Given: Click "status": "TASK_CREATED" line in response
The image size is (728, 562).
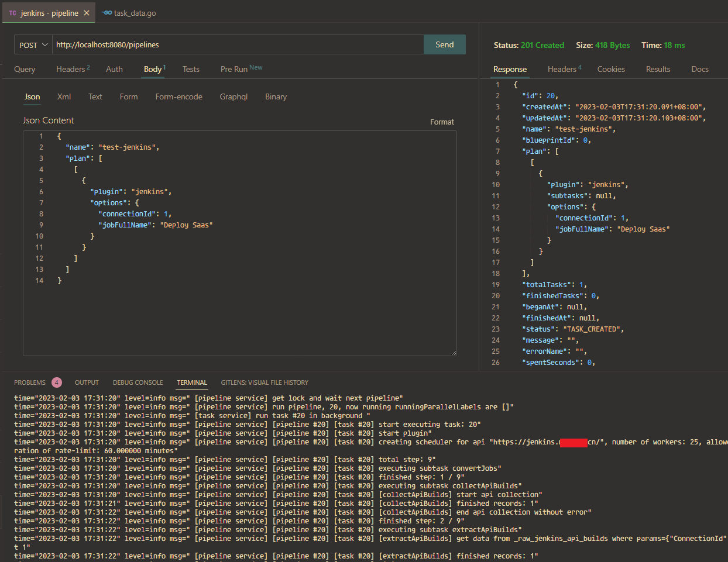Looking at the screenshot, I should (x=573, y=329).
